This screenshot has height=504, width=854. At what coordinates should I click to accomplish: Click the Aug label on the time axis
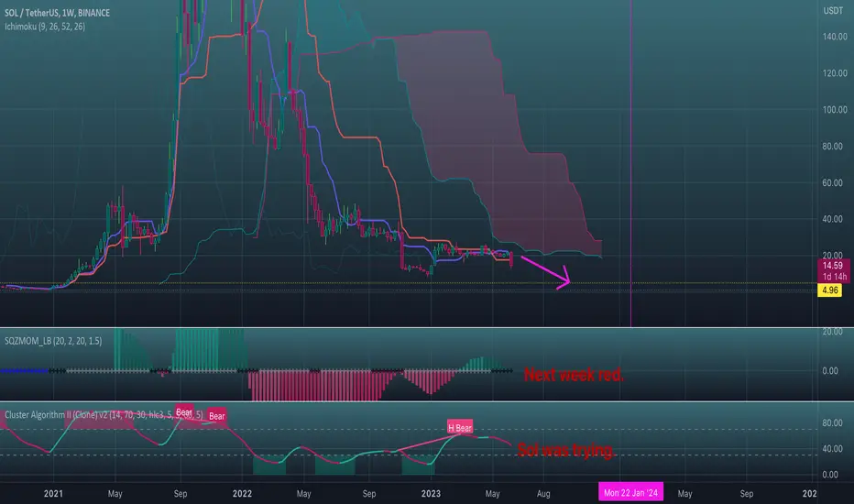click(x=543, y=494)
